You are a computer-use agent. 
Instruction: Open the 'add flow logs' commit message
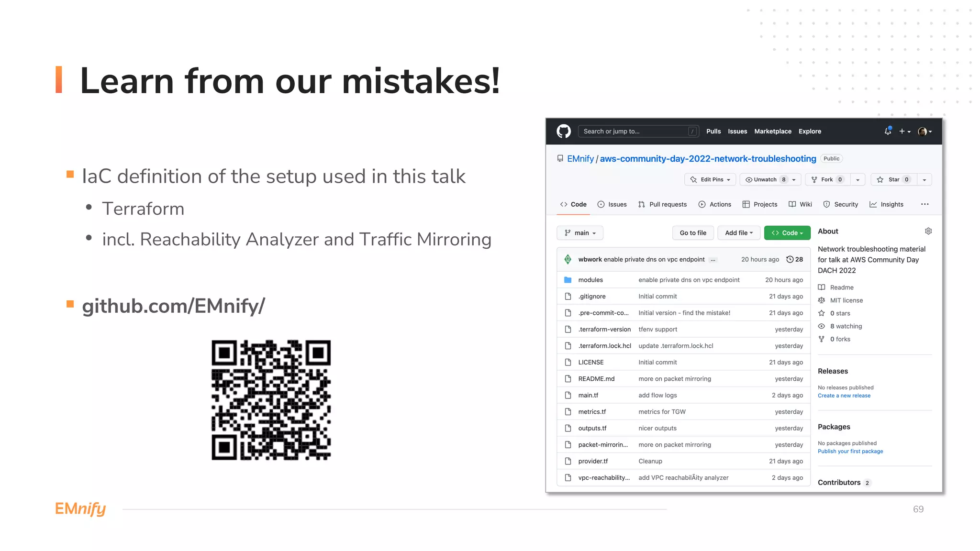[x=657, y=396]
